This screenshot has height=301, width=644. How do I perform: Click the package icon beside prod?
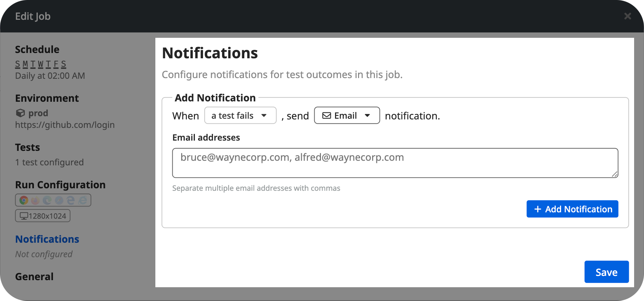[20, 113]
